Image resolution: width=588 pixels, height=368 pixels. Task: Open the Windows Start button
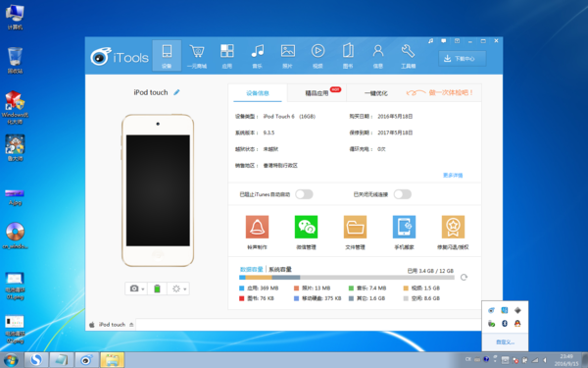tap(11, 360)
